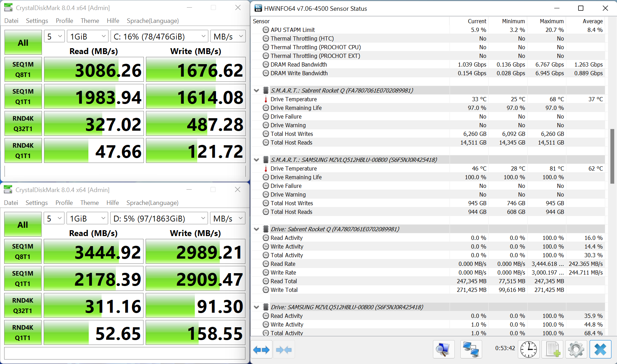The width and height of the screenshot is (617, 364).
Task: Click drive chip icon beside S.M.A.R.T.: Sabrent Rocket Q
Action: click(266, 90)
